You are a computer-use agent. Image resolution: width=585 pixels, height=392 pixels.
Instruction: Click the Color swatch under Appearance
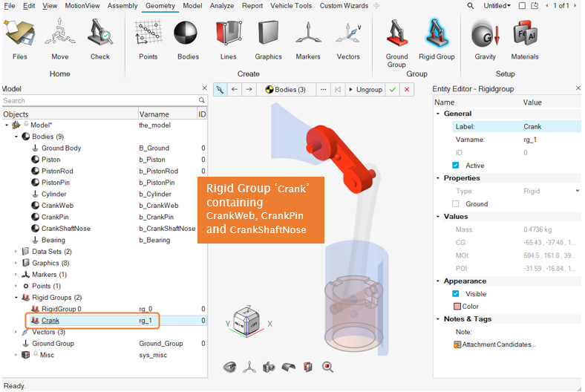click(457, 307)
